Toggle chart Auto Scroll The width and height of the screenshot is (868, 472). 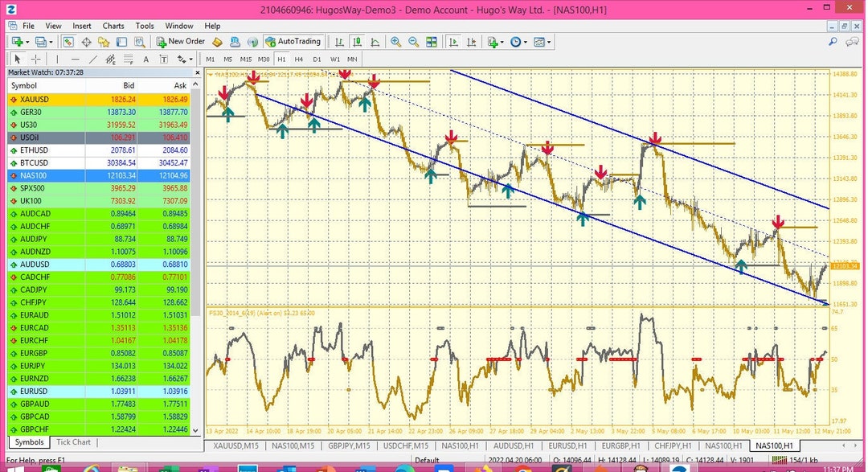point(454,41)
